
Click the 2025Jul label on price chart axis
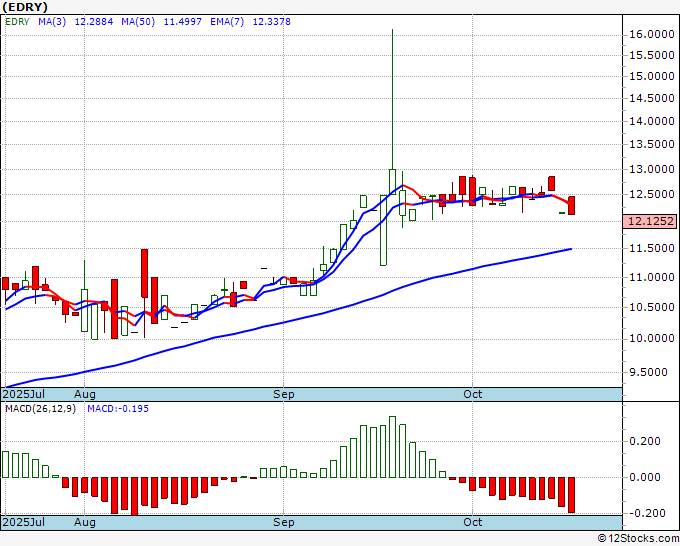[24, 394]
